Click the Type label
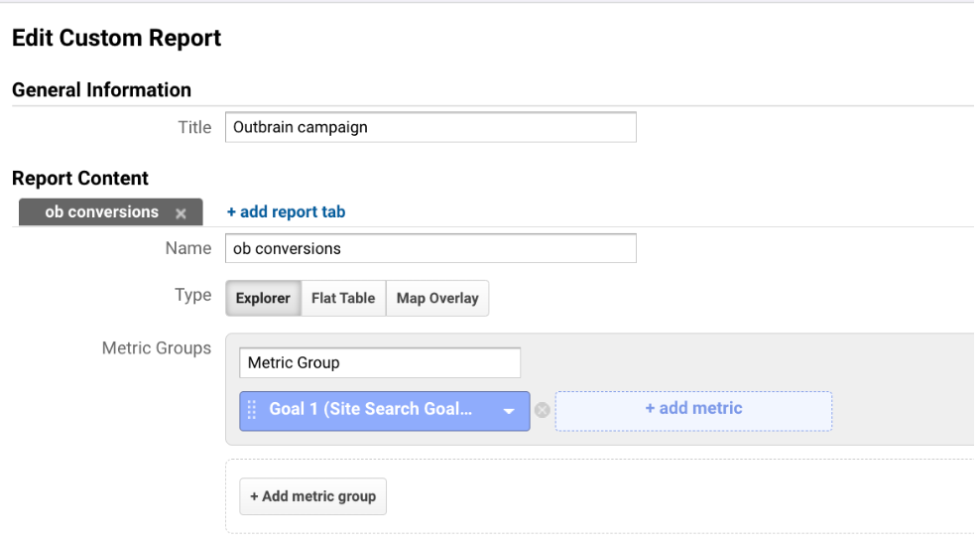 [x=192, y=296]
